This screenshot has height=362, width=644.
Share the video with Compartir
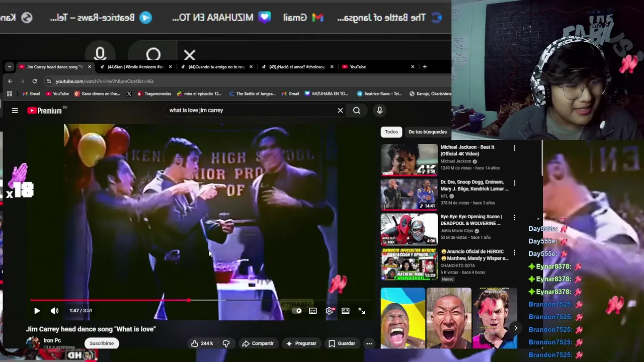[x=258, y=343]
